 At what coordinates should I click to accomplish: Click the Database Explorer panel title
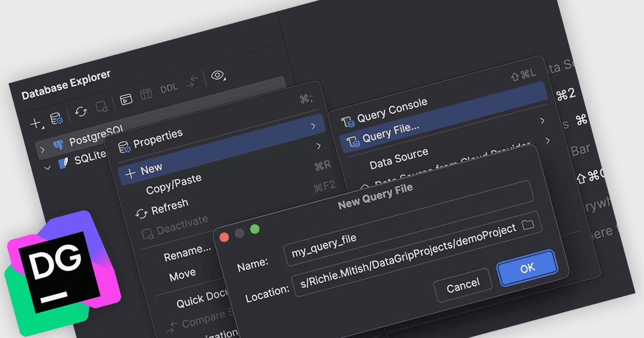66,85
